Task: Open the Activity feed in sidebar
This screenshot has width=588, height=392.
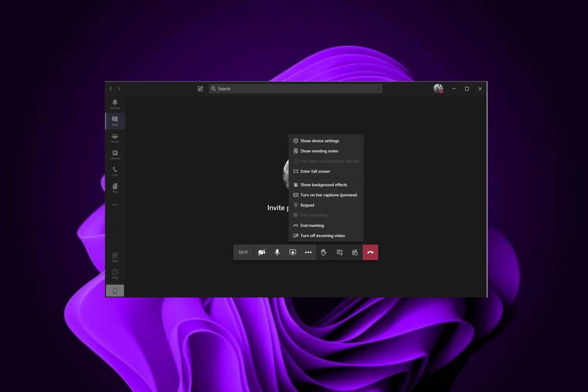Action: pos(115,104)
